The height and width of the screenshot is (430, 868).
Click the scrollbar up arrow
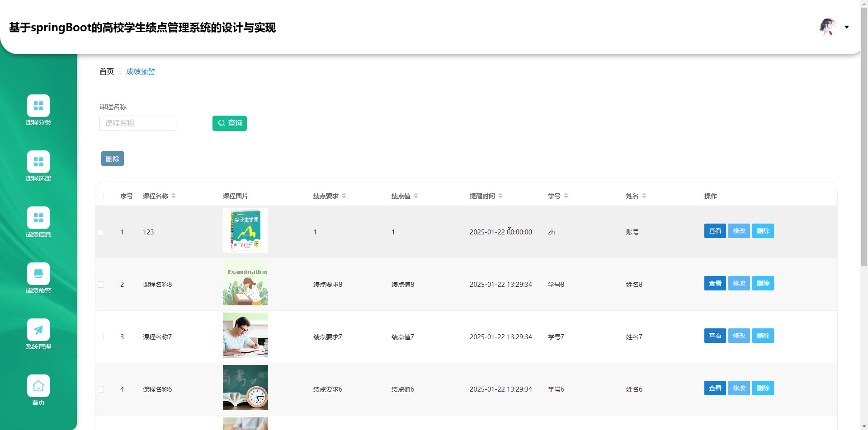tap(864, 4)
